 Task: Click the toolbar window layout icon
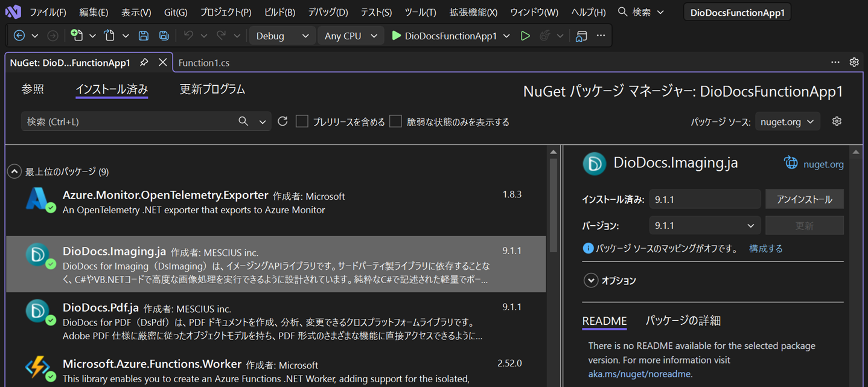click(x=581, y=36)
